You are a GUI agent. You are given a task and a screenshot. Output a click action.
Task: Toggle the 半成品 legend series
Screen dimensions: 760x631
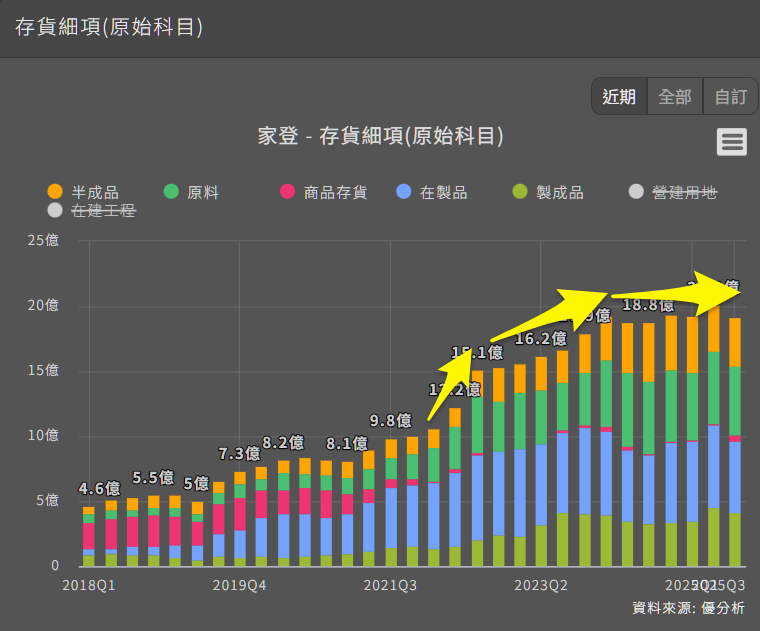pos(96,192)
